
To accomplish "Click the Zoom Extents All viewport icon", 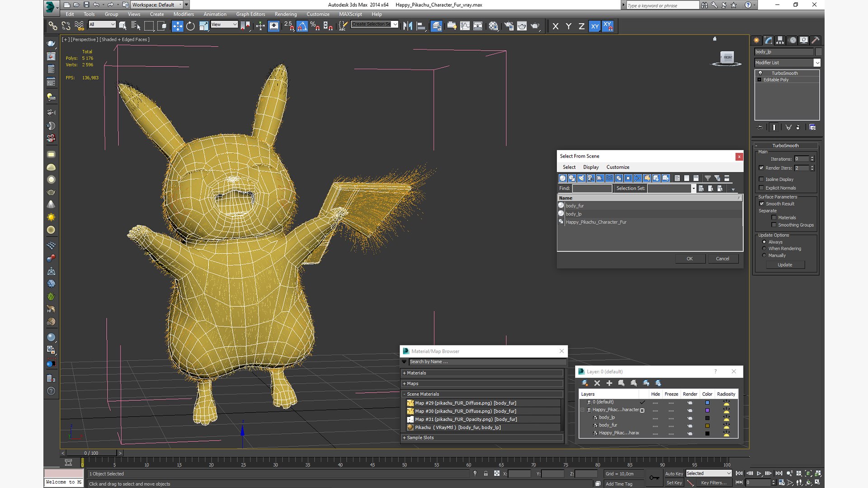I will pos(818,474).
